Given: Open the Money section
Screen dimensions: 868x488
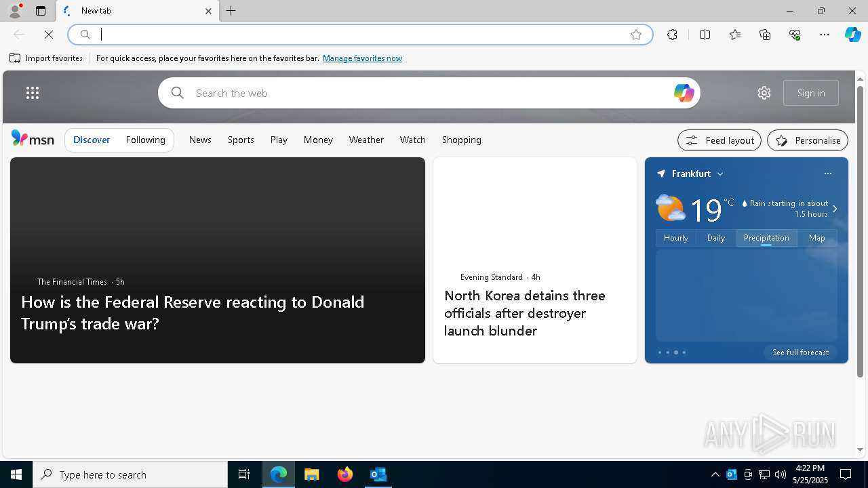Looking at the screenshot, I should pyautogui.click(x=318, y=140).
